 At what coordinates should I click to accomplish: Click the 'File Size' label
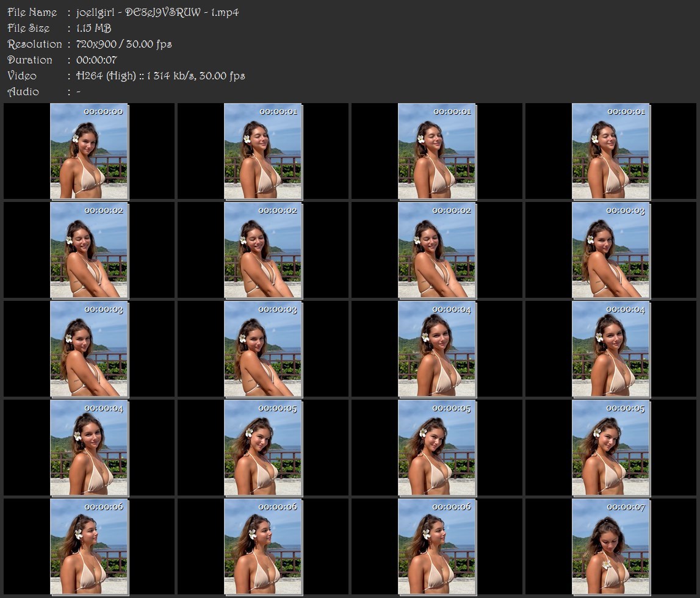click(x=29, y=28)
